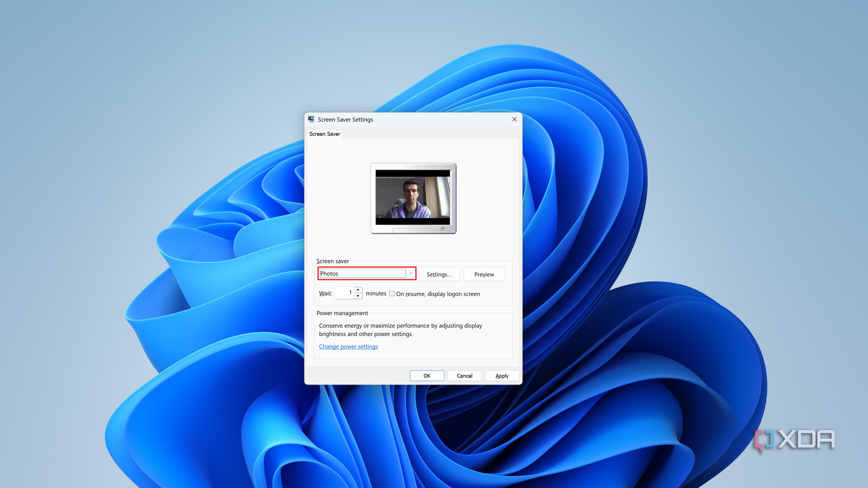This screenshot has height=488, width=868.
Task: Click the Screen Saver Settings title bar icon
Action: pos(311,119)
